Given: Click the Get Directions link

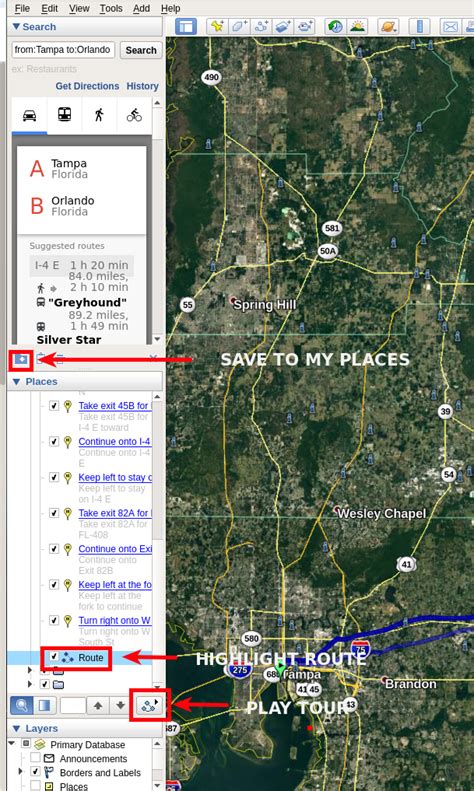Looking at the screenshot, I should 87,86.
